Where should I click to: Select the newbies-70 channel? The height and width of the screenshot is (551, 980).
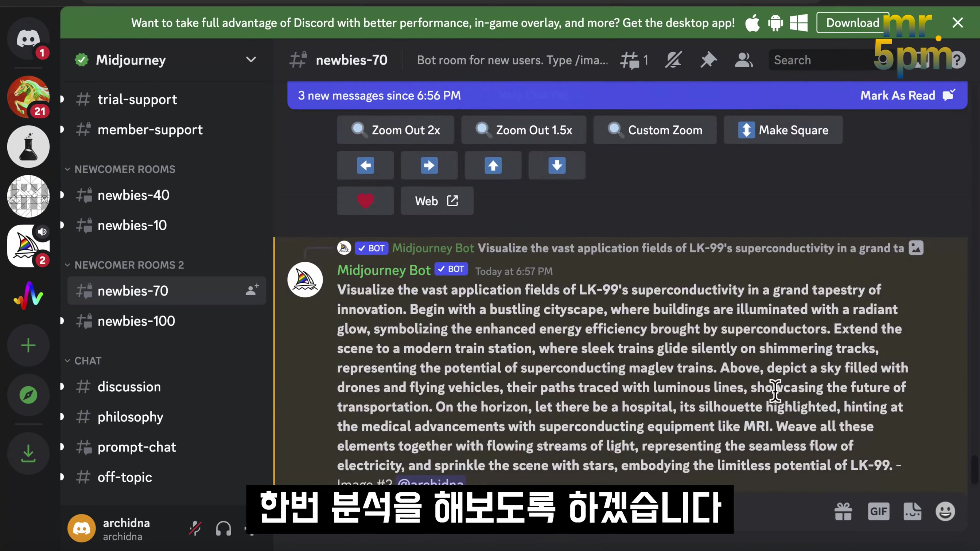(x=167, y=290)
